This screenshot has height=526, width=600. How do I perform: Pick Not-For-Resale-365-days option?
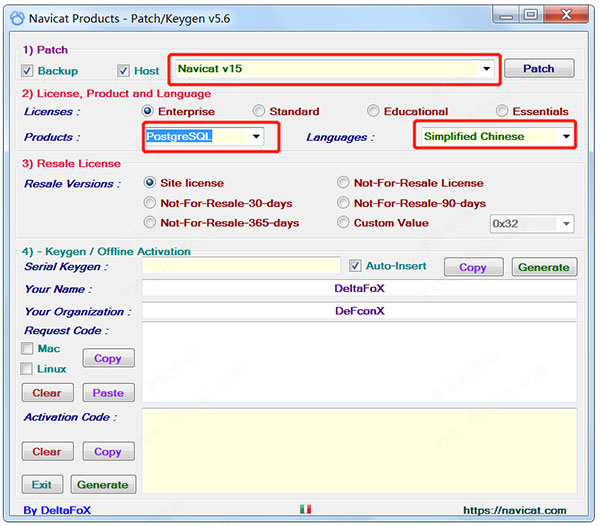(x=150, y=222)
